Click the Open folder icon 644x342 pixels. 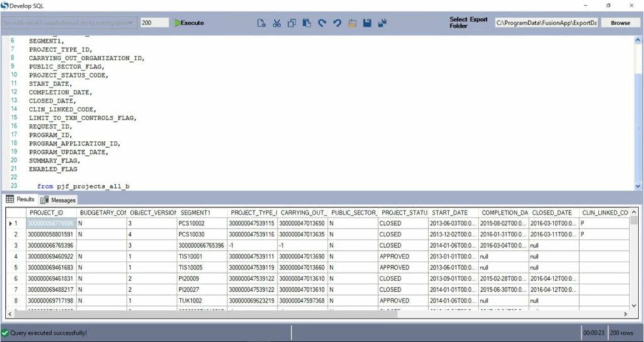tap(352, 23)
